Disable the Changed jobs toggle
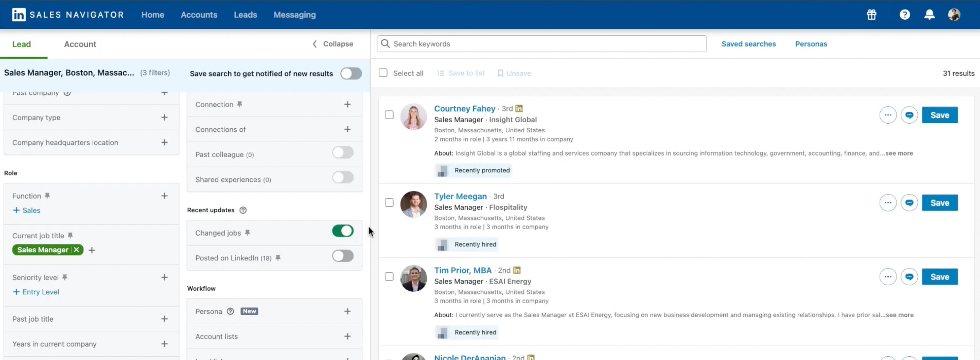Screen dimensions: 980x360 tap(342, 231)
